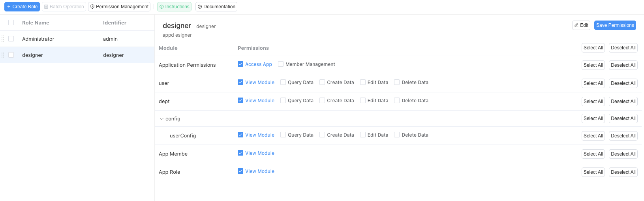Enable Delete Data for dept module
The width and height of the screenshot is (644, 201).
tap(397, 100)
